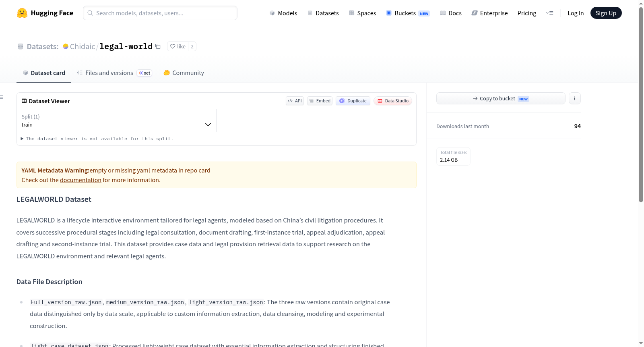Screen dimensions: 644x347
Task: Click the Embed button
Action: tap(320, 101)
